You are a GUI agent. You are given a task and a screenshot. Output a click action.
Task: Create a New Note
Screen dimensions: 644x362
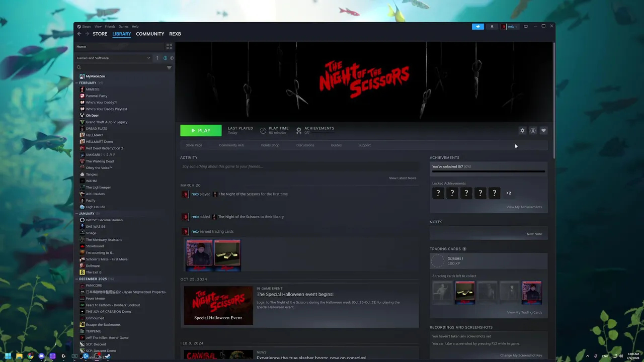[534, 234]
